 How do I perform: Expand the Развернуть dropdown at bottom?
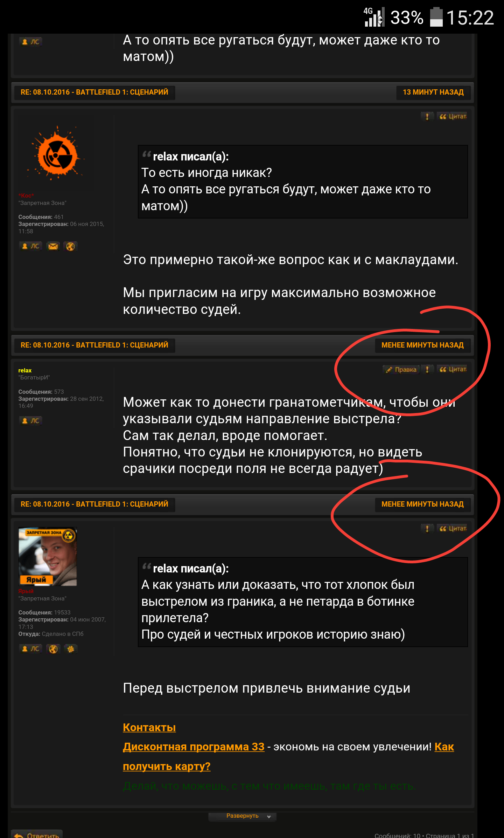(x=243, y=816)
